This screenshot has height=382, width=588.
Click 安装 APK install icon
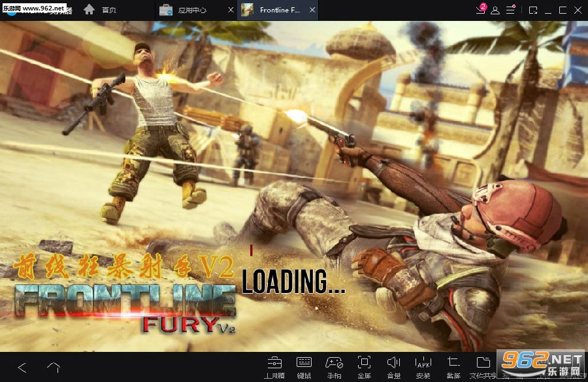click(x=423, y=368)
